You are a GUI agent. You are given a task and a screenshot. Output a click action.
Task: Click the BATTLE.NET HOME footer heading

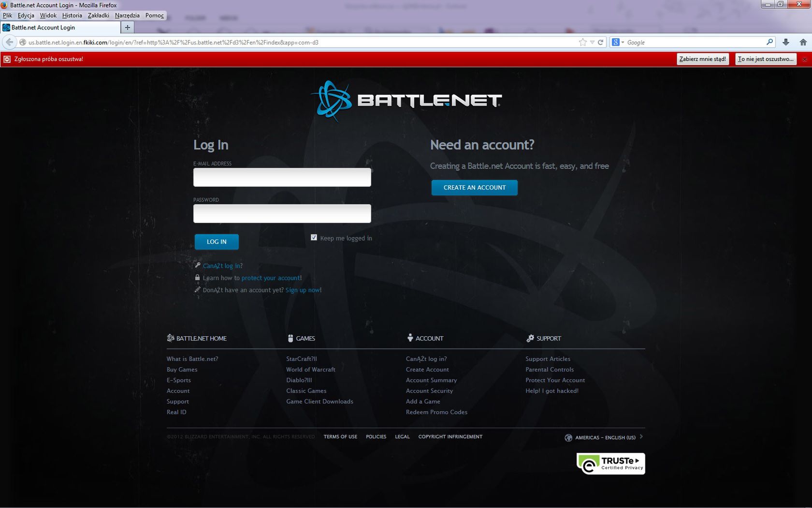pyautogui.click(x=197, y=338)
